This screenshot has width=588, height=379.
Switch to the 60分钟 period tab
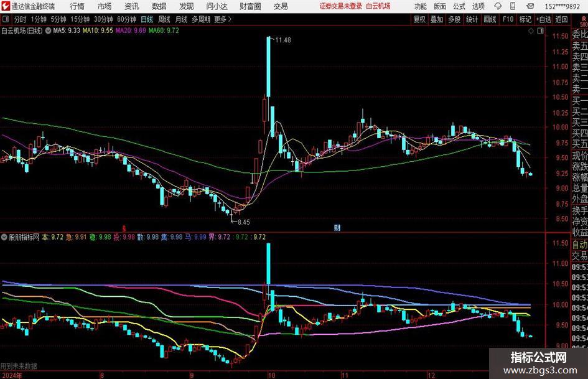pyautogui.click(x=127, y=19)
